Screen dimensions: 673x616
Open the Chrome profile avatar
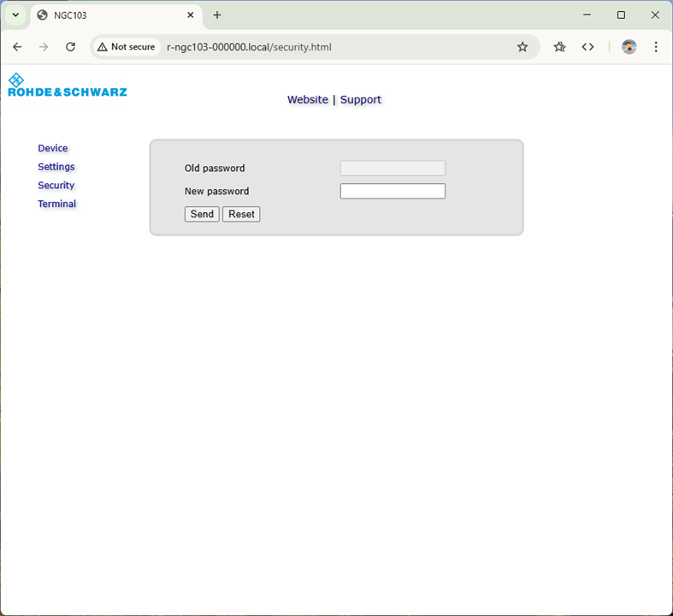coord(629,47)
